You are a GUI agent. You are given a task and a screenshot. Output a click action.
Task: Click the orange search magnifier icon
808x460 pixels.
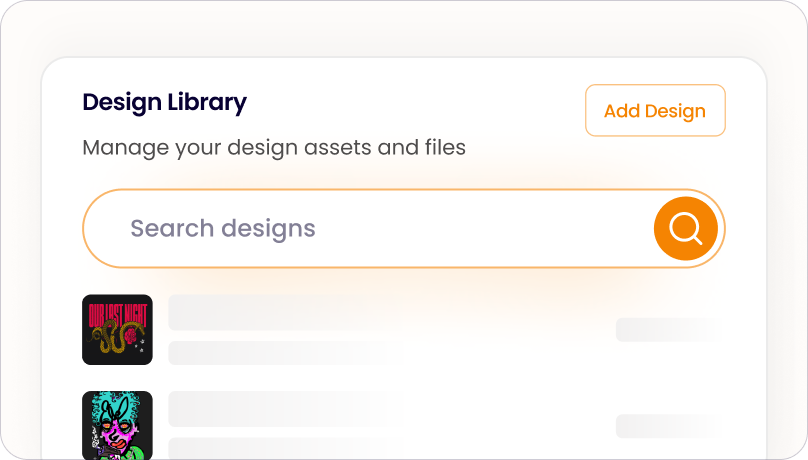pyautogui.click(x=685, y=229)
